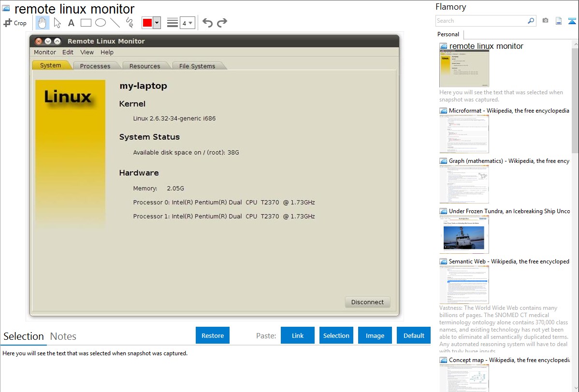The width and height of the screenshot is (579, 392).
Task: Click the red color swatch
Action: 147,23
